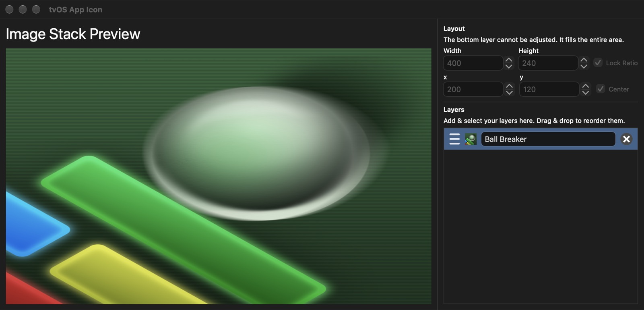Click the x field showing 200
The width and height of the screenshot is (644, 310).
(x=473, y=89)
